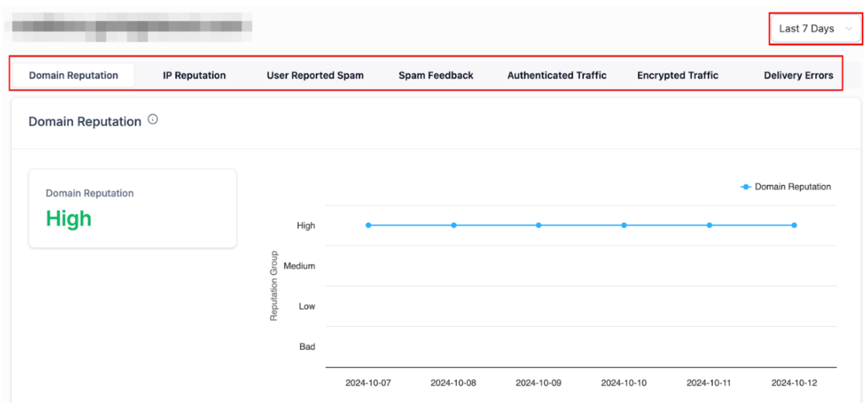Click the blurred domain name at top left
The height and width of the screenshot is (403, 868).
(x=131, y=27)
